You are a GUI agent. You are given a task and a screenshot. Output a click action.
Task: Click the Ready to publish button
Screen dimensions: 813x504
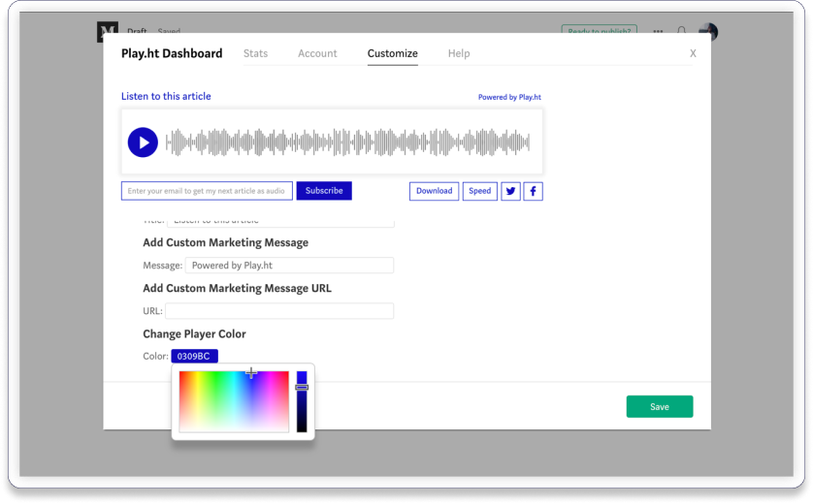(x=600, y=30)
